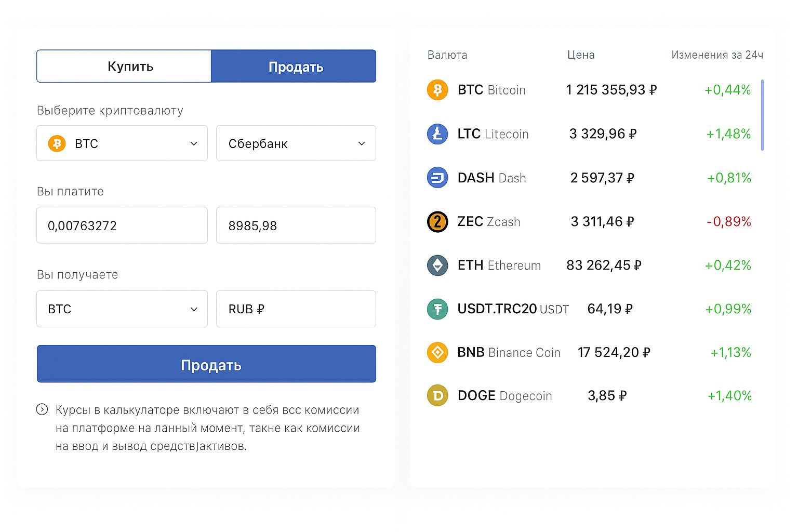The height and width of the screenshot is (532, 798).
Task: Click the 0,00763272 amount field
Action: [x=122, y=225]
